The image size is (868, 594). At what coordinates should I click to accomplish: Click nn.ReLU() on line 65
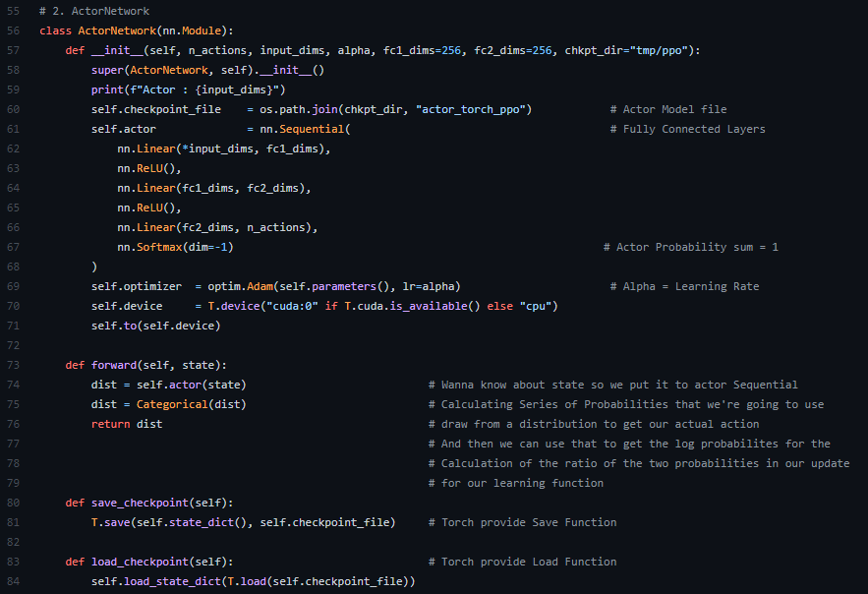tap(148, 208)
